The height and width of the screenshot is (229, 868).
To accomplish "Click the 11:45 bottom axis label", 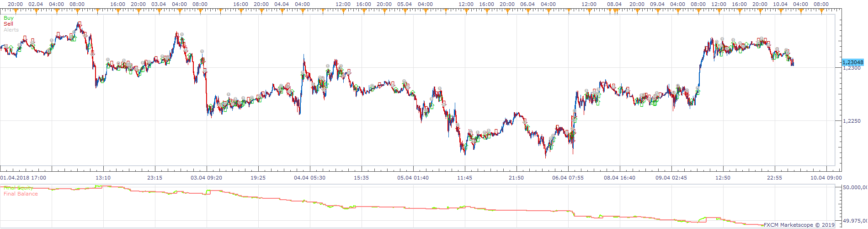I will coord(464,178).
